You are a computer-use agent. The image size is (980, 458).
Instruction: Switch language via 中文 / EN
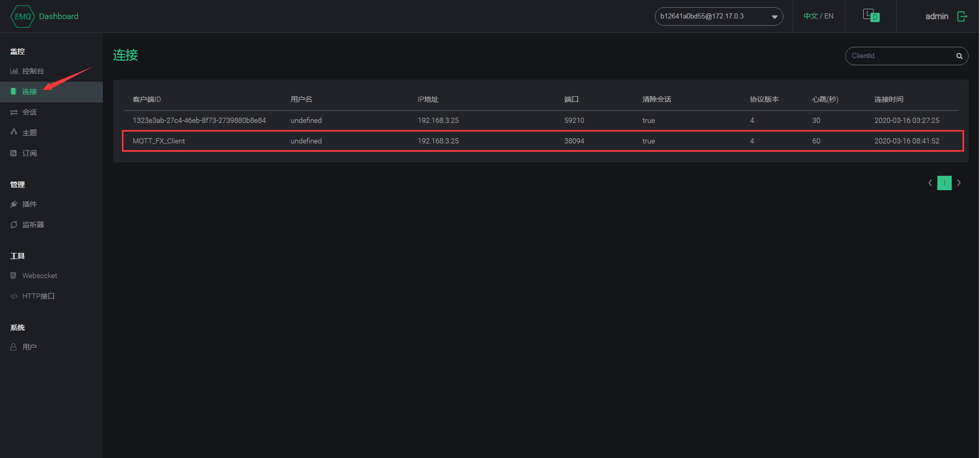click(818, 16)
